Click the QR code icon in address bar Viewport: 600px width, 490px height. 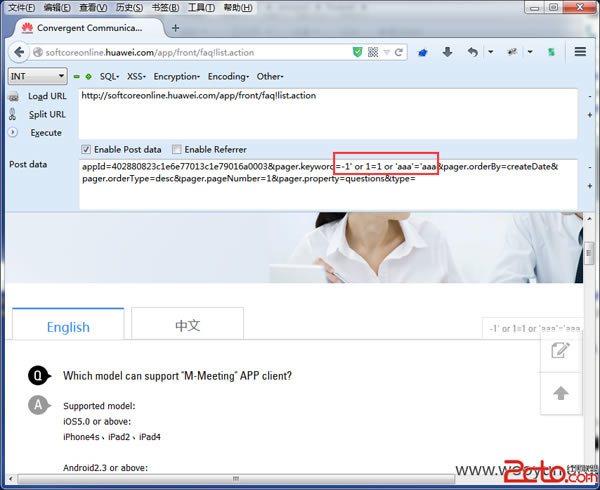coord(374,52)
